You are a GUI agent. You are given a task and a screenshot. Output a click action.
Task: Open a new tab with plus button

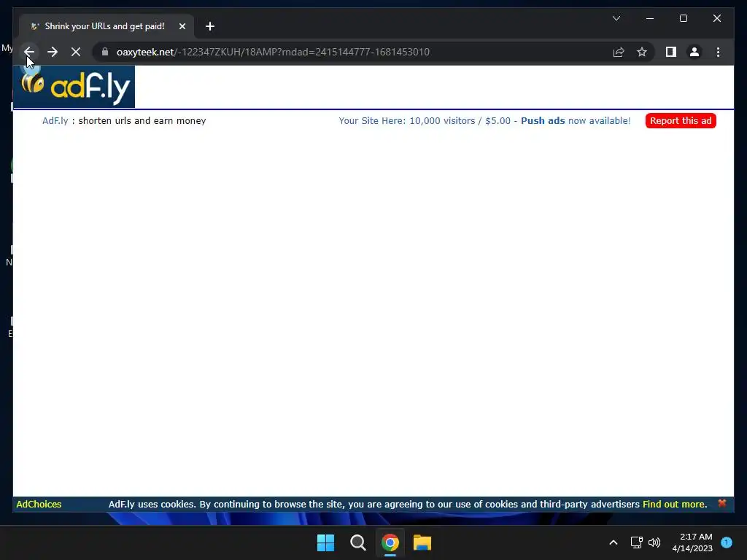pyautogui.click(x=210, y=26)
